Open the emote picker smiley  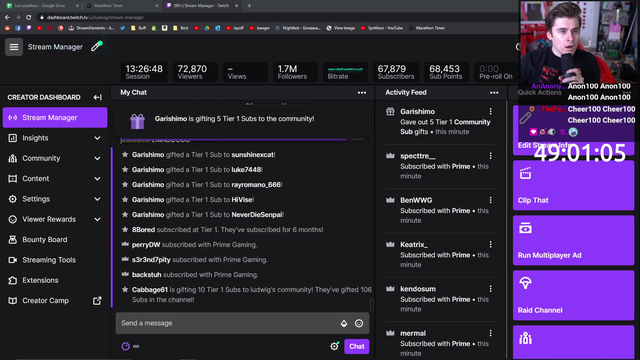coord(359,323)
